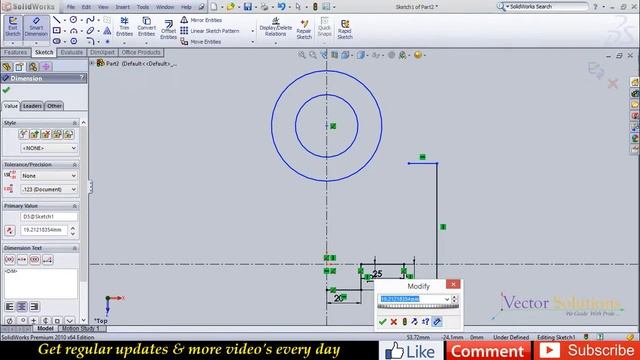Select the Centerpoint Arc tool
640x360 pixels.
pyautogui.click(x=73, y=31)
